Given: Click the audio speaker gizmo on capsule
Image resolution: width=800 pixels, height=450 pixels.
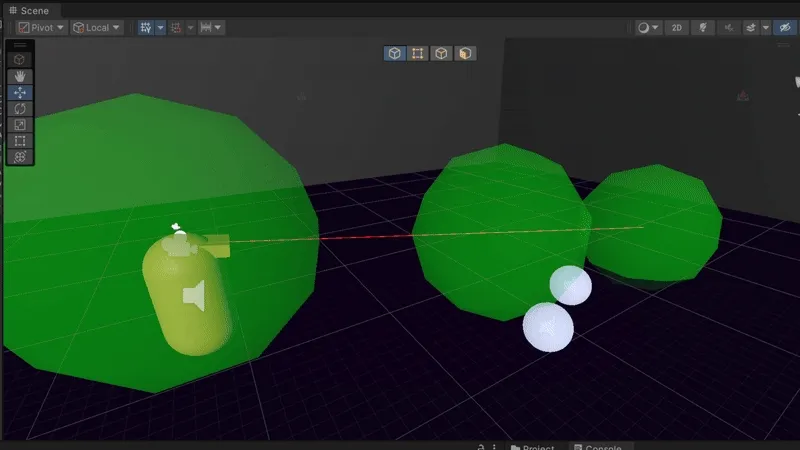Looking at the screenshot, I should pos(194,295).
